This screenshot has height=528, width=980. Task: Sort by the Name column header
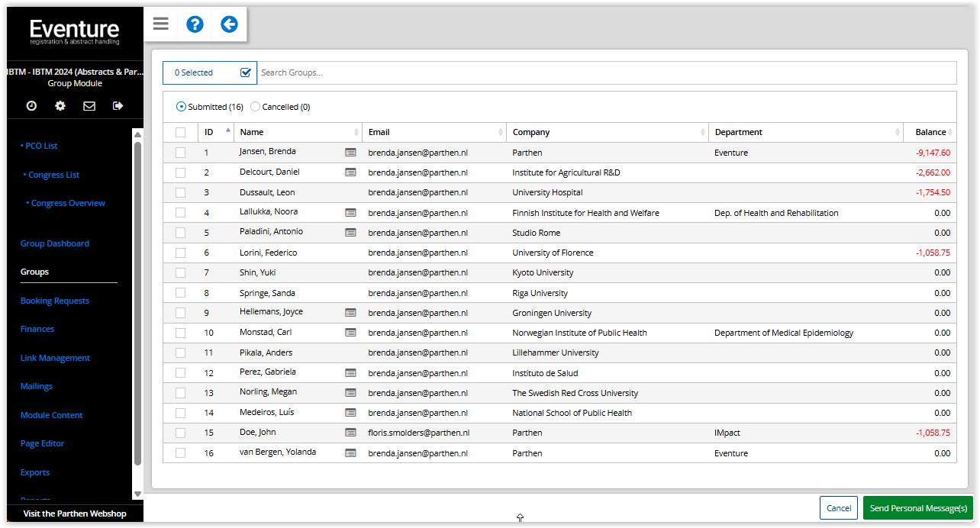(298, 132)
